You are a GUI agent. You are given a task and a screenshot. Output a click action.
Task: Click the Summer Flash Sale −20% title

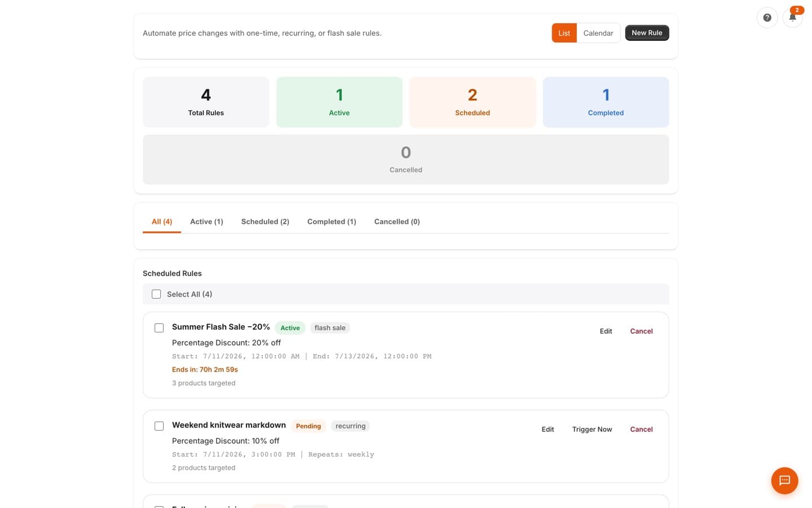[221, 327]
